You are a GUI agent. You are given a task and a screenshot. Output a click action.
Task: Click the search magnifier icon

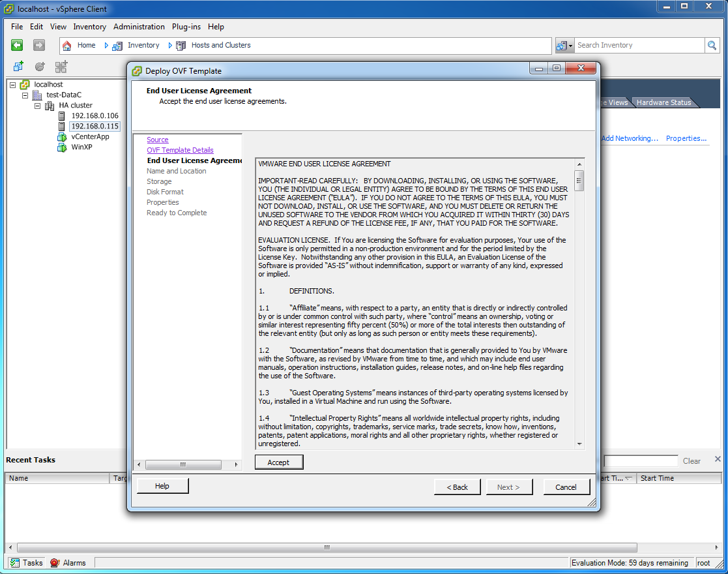tap(712, 45)
